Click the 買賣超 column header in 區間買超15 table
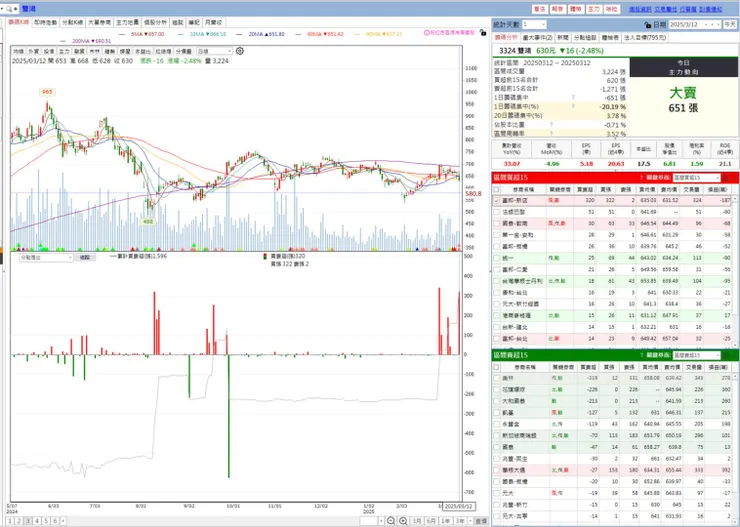The height and width of the screenshot is (527, 740). click(587, 189)
